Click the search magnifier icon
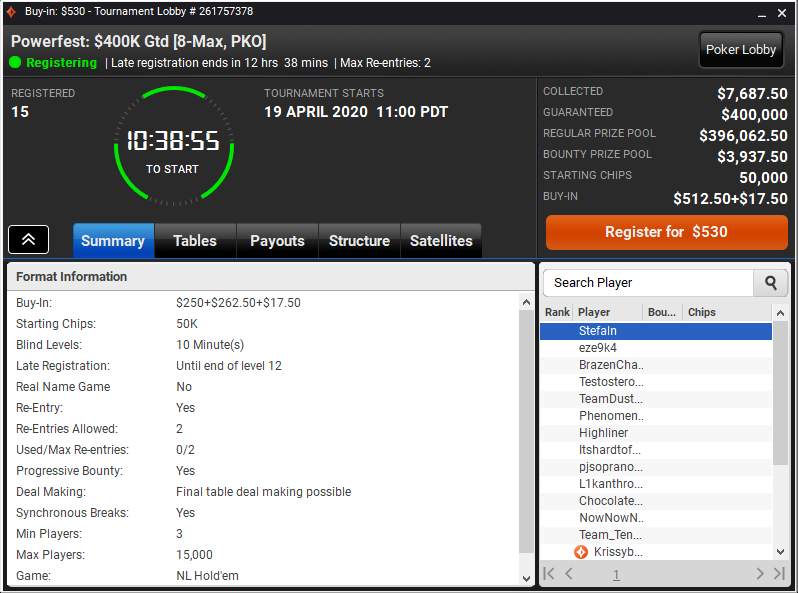The image size is (798, 593). pos(771,283)
